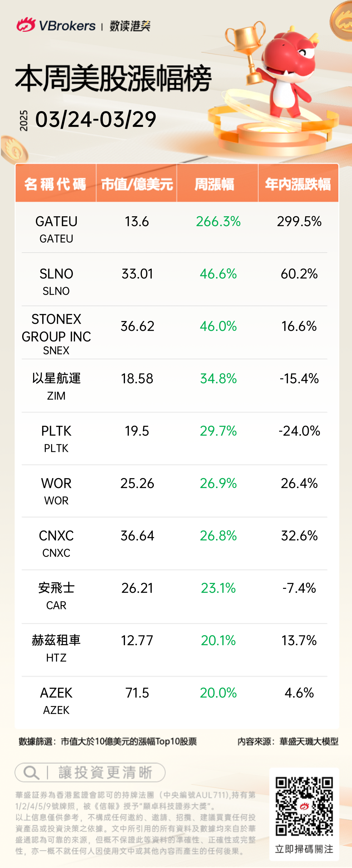Click the 03/24-03/29 date range

[x=96, y=120]
